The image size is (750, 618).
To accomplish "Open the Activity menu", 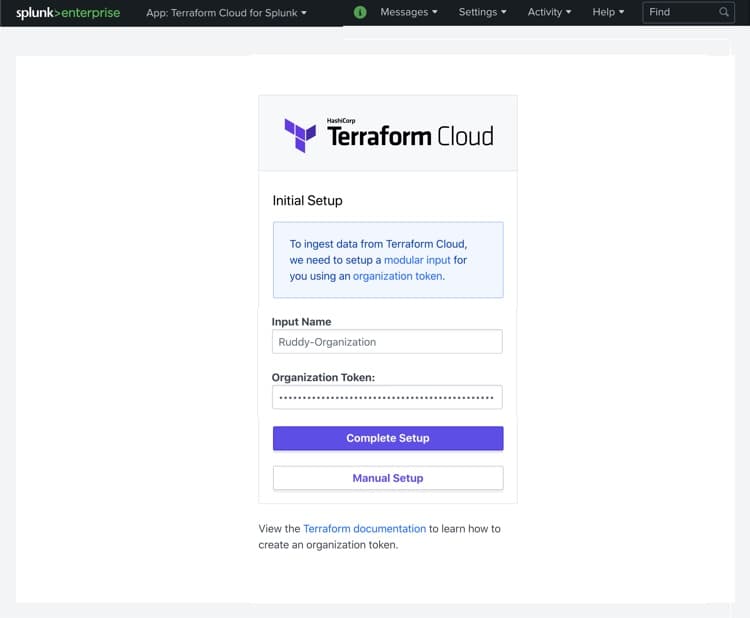I will [549, 12].
